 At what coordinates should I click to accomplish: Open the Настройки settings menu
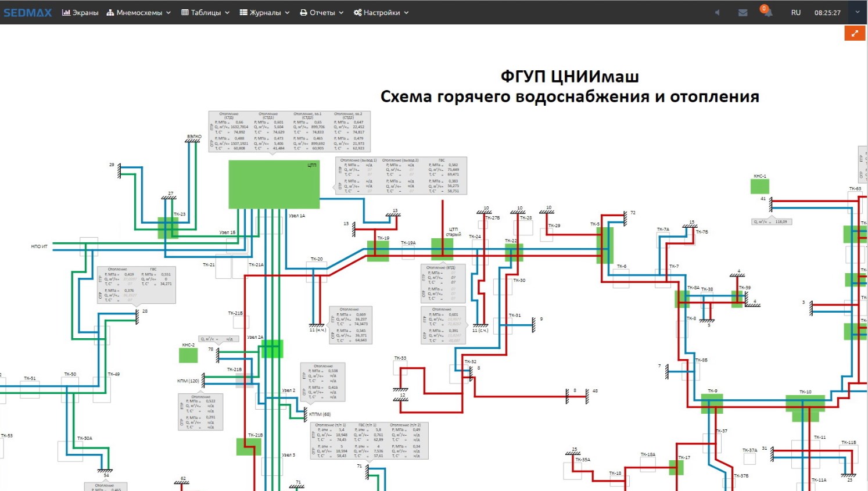pyautogui.click(x=381, y=12)
